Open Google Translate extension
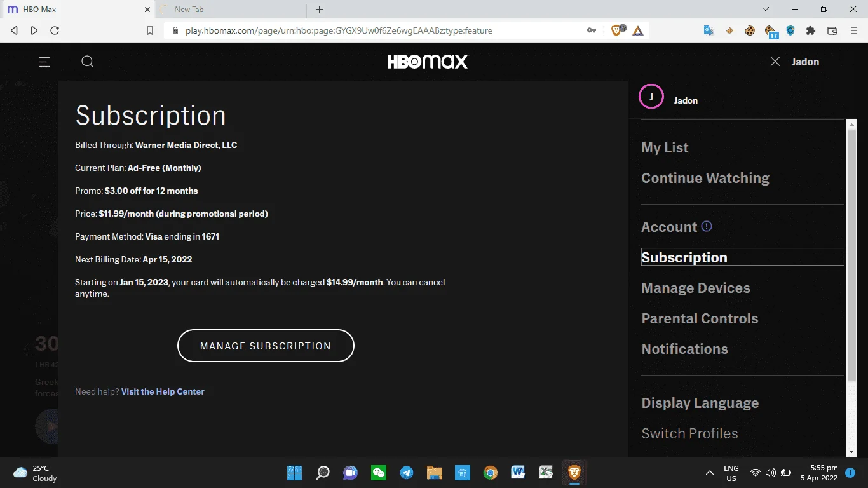Image resolution: width=868 pixels, height=488 pixels. [709, 30]
